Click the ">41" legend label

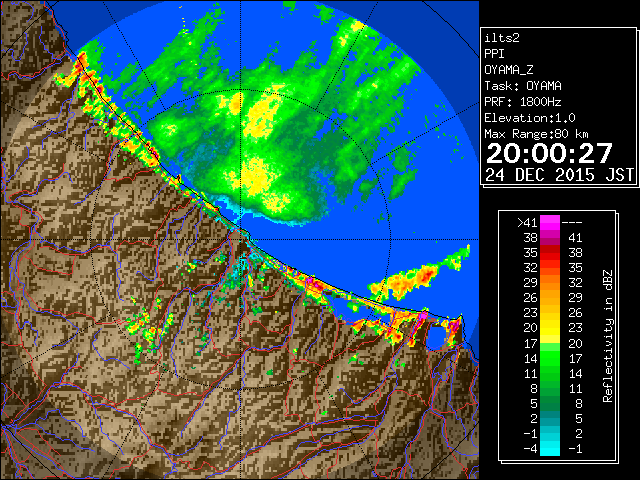527,223
